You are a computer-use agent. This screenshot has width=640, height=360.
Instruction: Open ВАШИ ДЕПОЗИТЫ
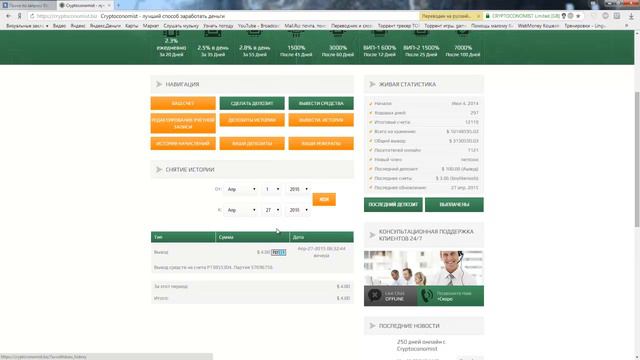click(x=252, y=143)
